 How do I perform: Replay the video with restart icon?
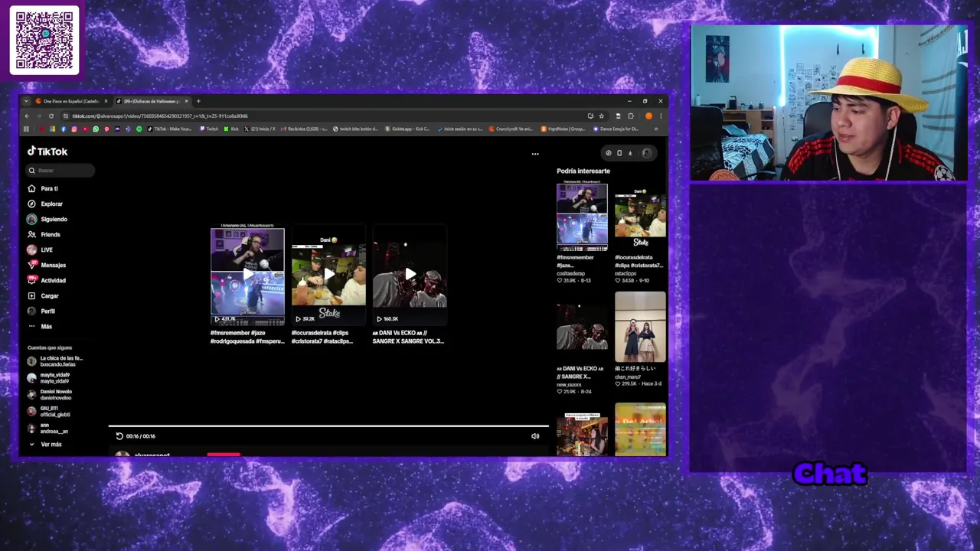tap(119, 436)
